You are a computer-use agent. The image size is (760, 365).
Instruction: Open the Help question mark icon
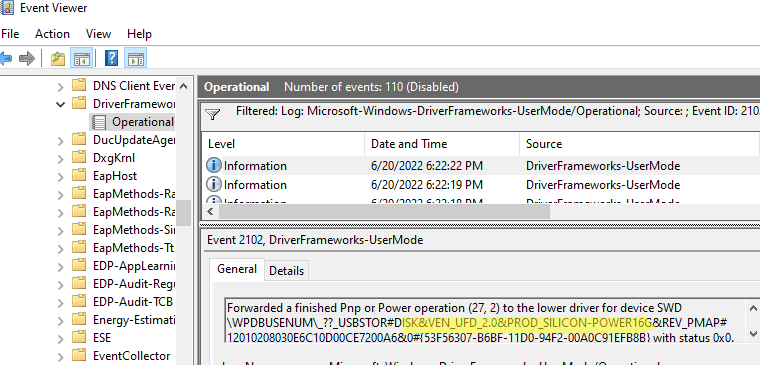click(111, 59)
